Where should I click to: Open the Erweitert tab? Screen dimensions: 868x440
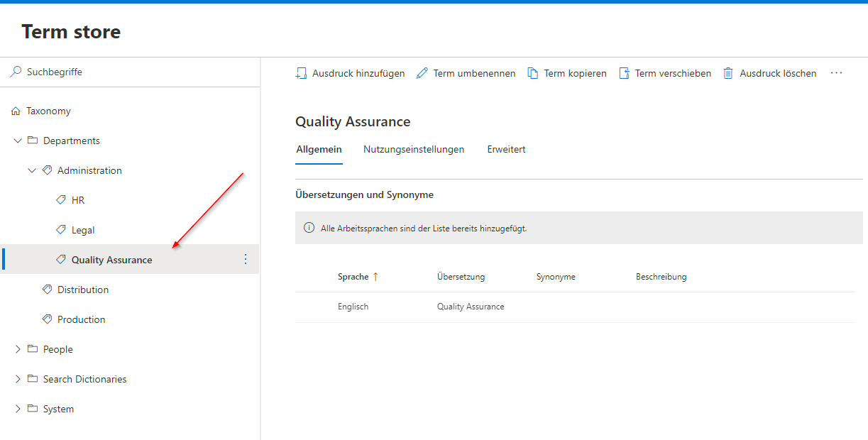point(506,150)
